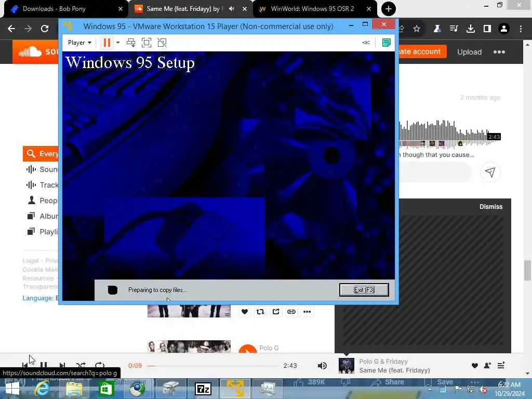Open a new browser tab
Screen dimensions: 532x399
tap(389, 9)
